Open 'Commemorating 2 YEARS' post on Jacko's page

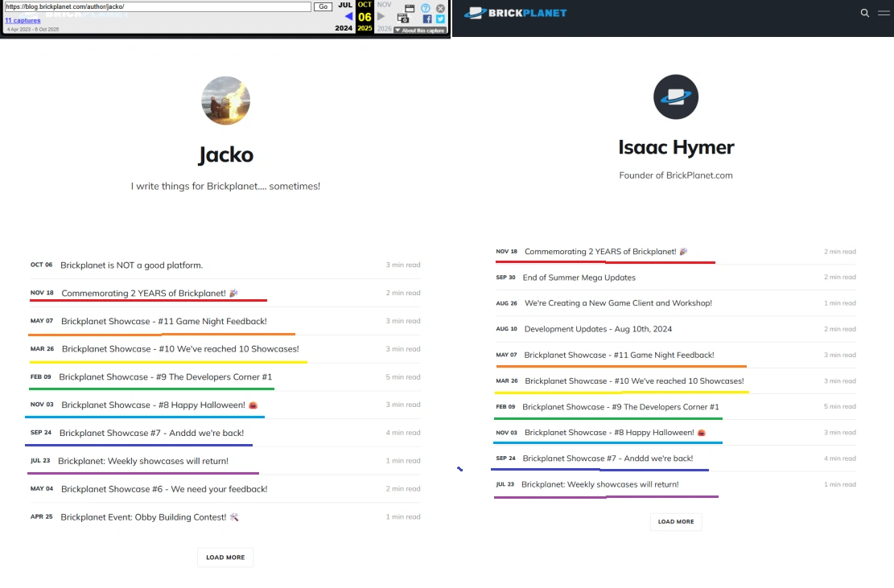click(x=150, y=293)
